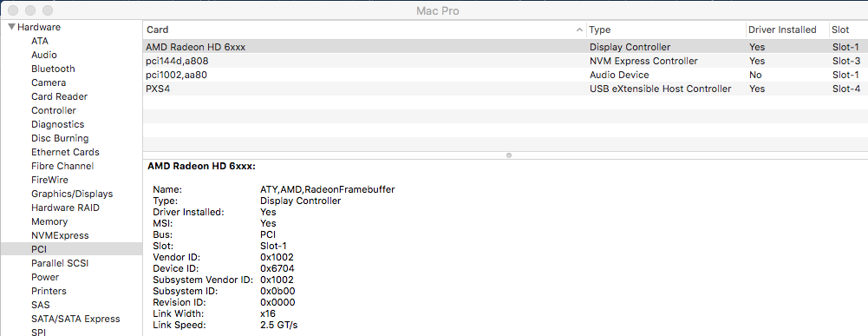Toggle the Card column sort arrow
The height and width of the screenshot is (336, 868).
(579, 30)
